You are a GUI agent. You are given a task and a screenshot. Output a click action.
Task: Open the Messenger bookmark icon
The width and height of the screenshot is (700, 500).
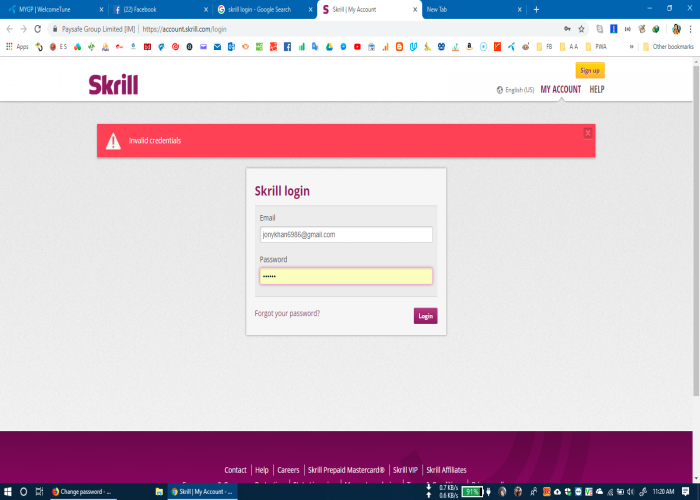343,46
